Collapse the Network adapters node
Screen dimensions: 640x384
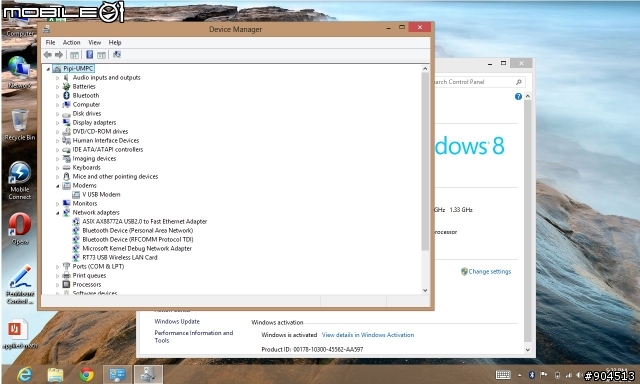[58, 213]
